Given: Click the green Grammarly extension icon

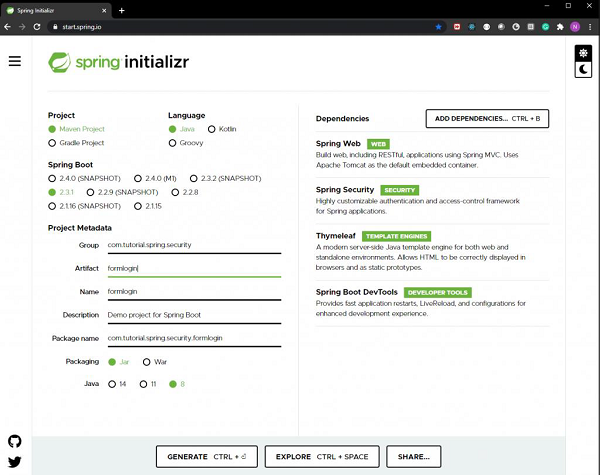Looking at the screenshot, I should [x=545, y=27].
